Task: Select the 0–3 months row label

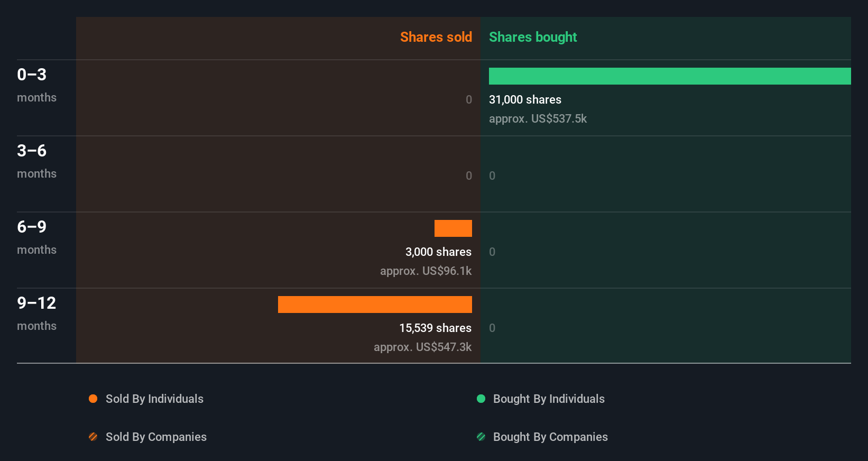Action: point(36,85)
